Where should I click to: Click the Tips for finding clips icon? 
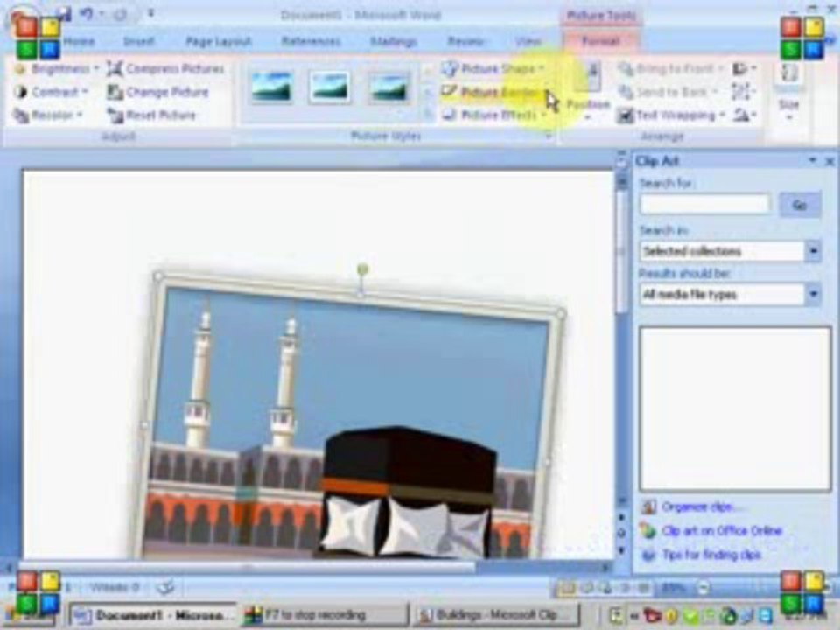(648, 555)
